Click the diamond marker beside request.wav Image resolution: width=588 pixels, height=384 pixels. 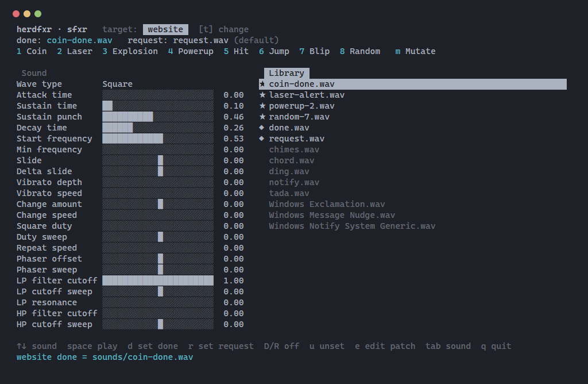[262, 139]
